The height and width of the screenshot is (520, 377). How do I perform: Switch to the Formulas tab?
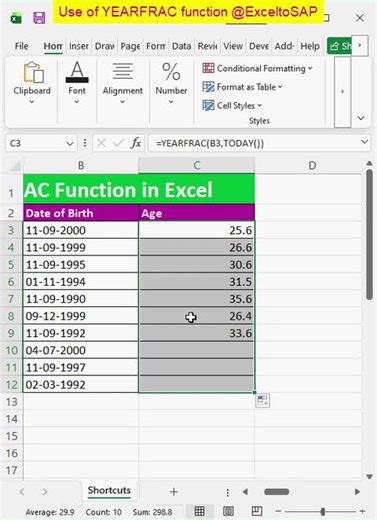pyautogui.click(x=156, y=46)
